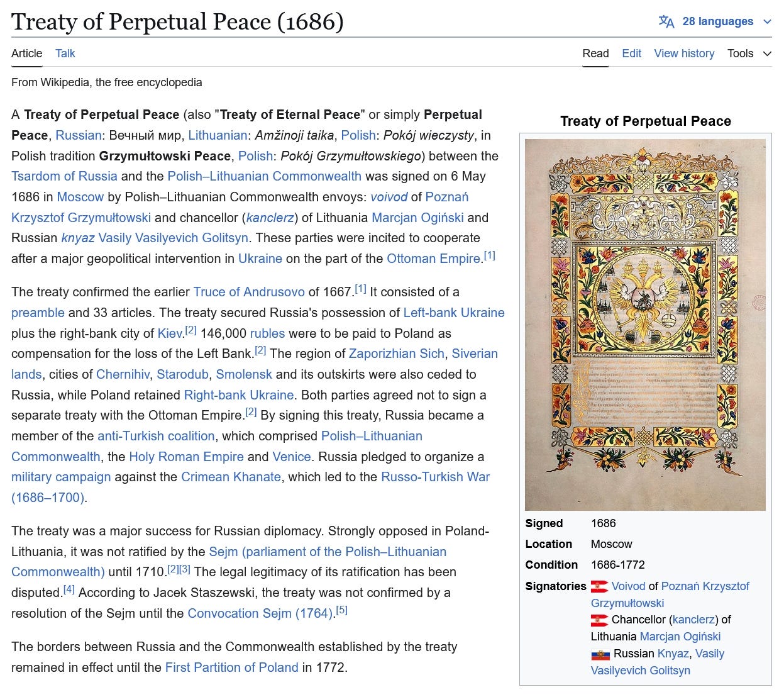Screen dimensions: 784x697
Task: Open the Ottoman Empire link in the intro
Action: coord(433,259)
